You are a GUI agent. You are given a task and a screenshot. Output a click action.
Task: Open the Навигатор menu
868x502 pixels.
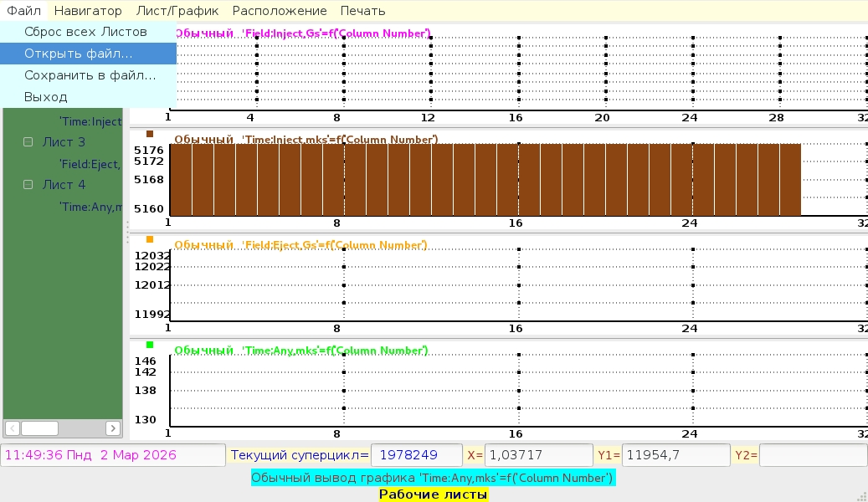pyautogui.click(x=88, y=11)
